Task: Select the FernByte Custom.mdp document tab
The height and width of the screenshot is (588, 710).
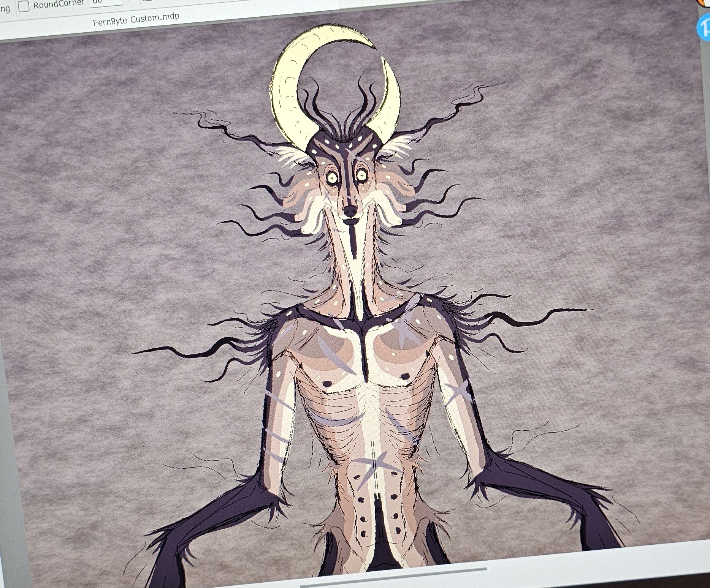Action: point(136,19)
